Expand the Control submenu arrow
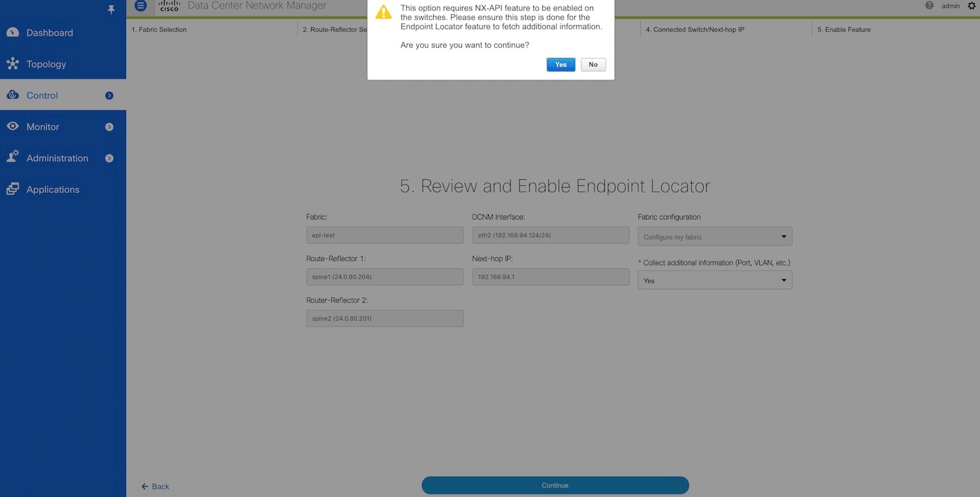This screenshot has height=497, width=980. pyautogui.click(x=109, y=95)
